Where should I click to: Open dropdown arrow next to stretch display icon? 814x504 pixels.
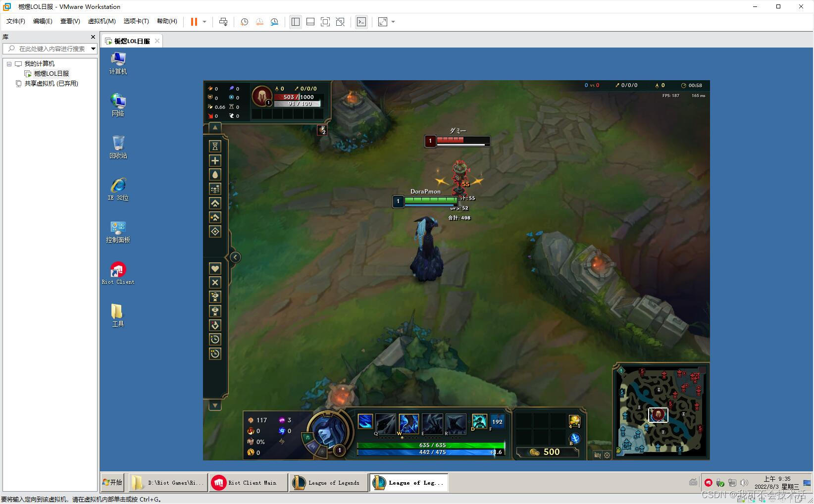pyautogui.click(x=393, y=22)
